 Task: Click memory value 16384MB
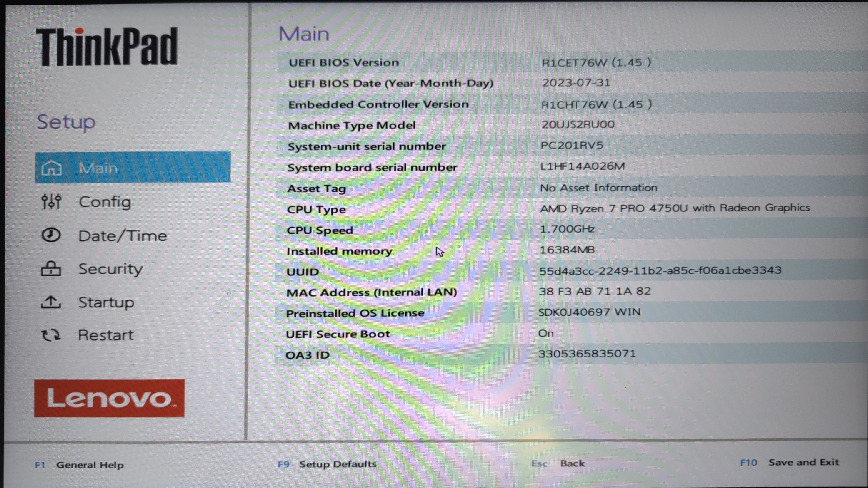[567, 250]
